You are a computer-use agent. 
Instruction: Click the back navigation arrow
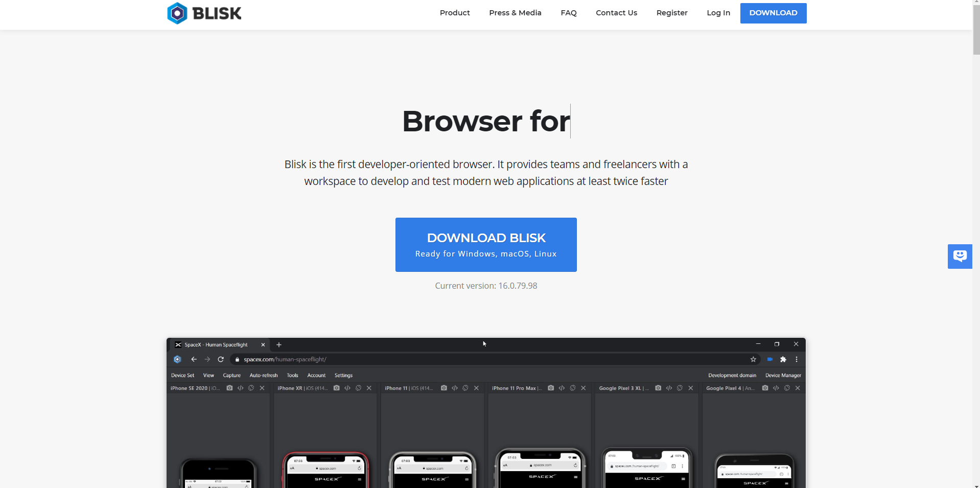click(x=194, y=359)
